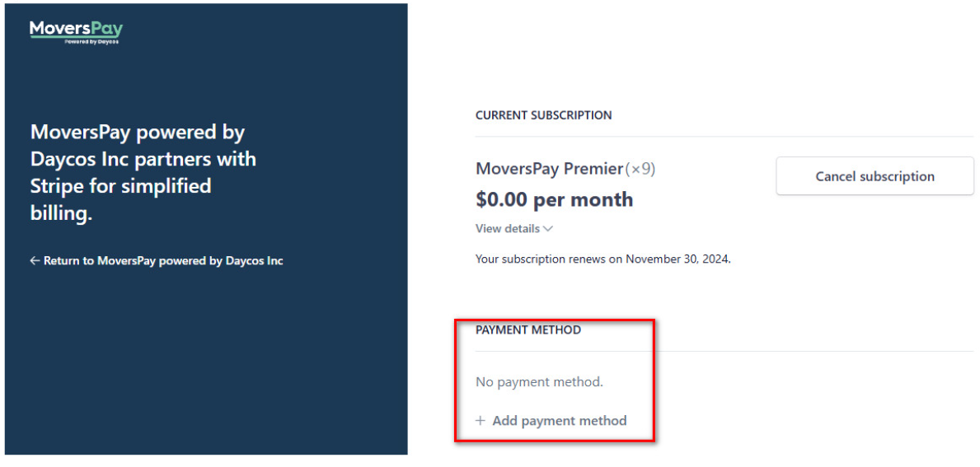Click the Stripe billing headline in sidebar
This screenshot has height=467, width=980.
click(143, 173)
